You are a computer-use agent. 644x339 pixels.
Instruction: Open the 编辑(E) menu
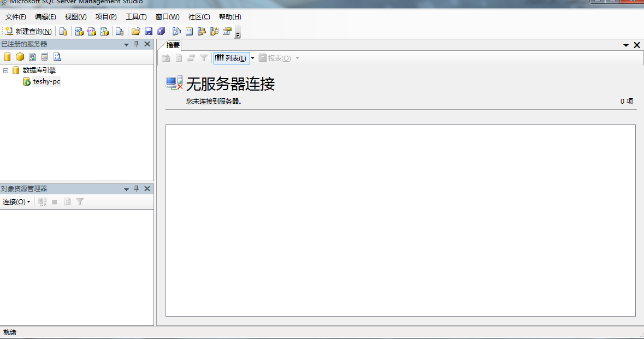pyautogui.click(x=45, y=17)
